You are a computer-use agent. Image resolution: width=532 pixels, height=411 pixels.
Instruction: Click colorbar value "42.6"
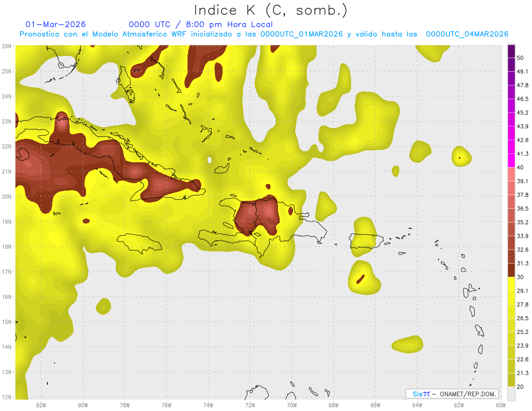click(x=523, y=140)
